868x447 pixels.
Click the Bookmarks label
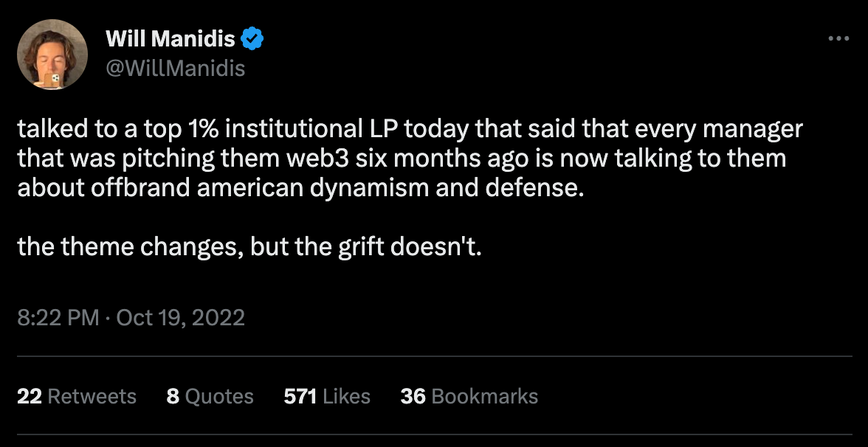(484, 396)
